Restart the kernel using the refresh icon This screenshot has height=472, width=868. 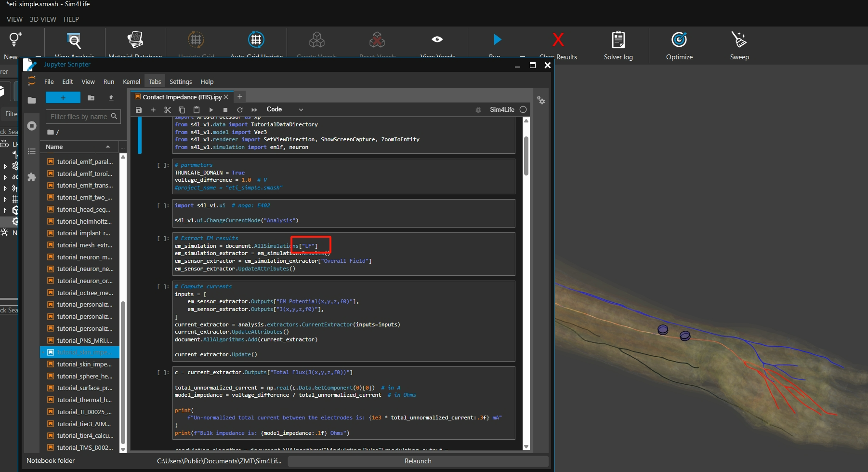pos(240,110)
